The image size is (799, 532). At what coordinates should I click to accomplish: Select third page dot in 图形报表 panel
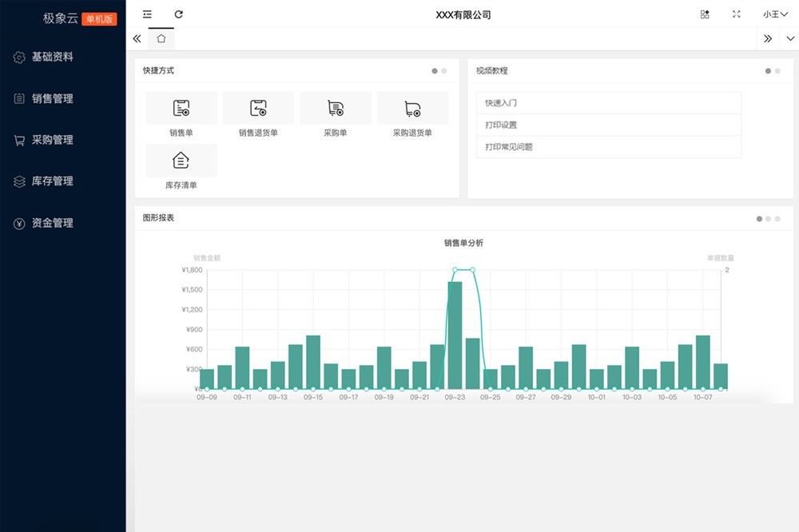(777, 219)
